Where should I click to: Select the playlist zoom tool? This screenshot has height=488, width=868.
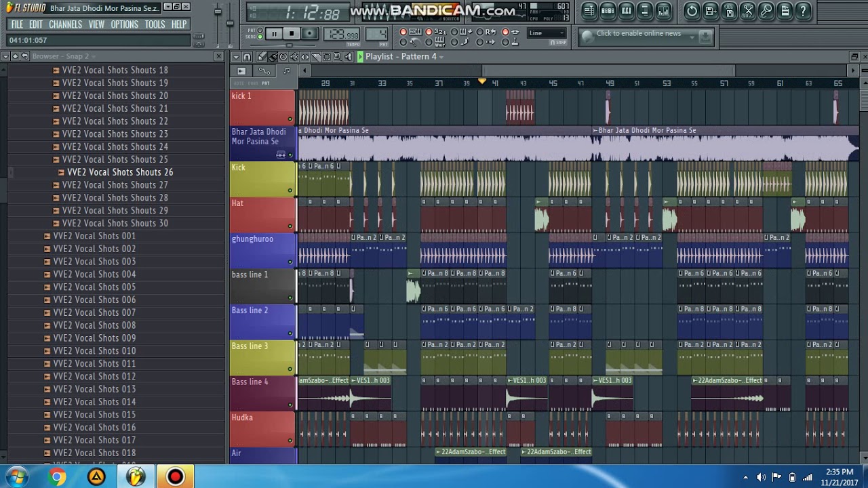[337, 57]
